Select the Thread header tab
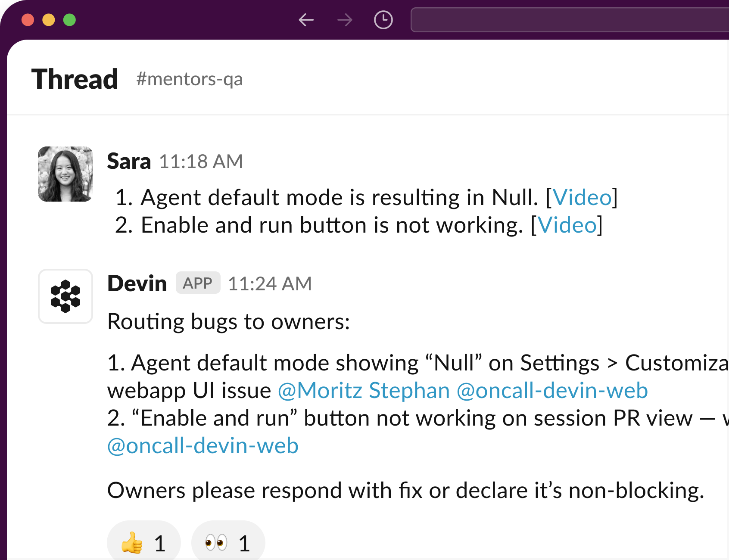 coord(76,78)
